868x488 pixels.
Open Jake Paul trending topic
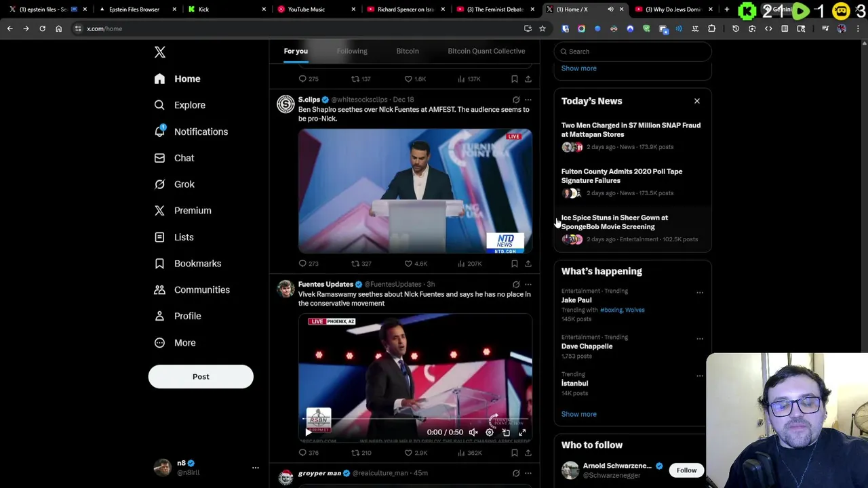576,300
